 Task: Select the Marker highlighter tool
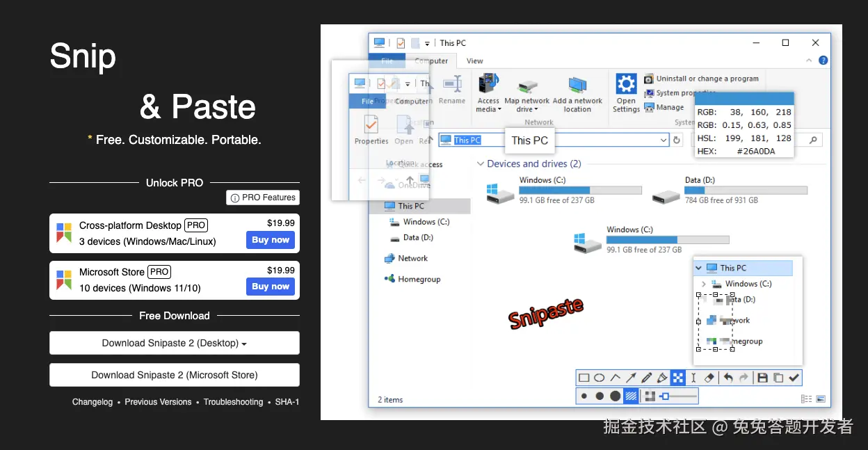[x=661, y=378]
